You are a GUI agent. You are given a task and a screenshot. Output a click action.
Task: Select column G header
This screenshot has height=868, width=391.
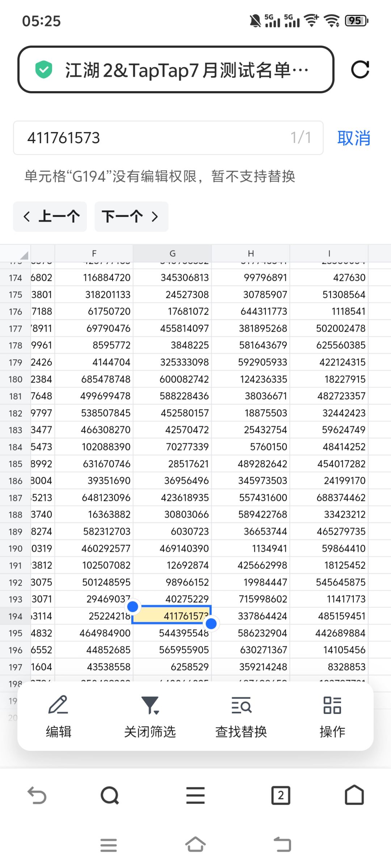(172, 253)
